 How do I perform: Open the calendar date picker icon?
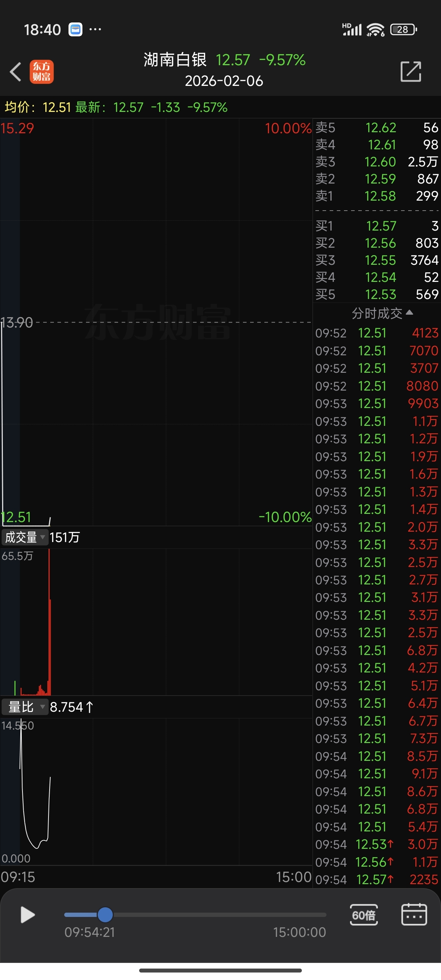click(414, 914)
